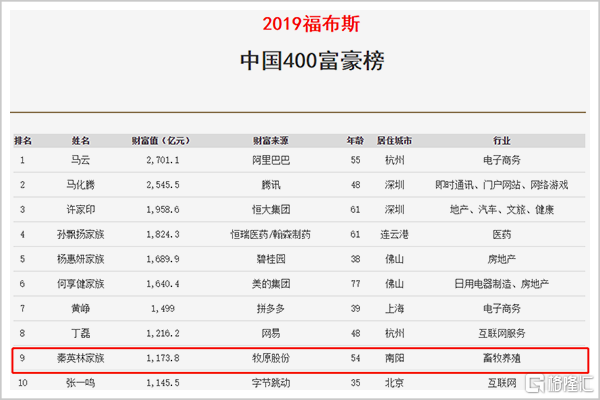Click the 互联网服务 industry cell
This screenshot has height=400, width=600.
pyautogui.click(x=502, y=333)
